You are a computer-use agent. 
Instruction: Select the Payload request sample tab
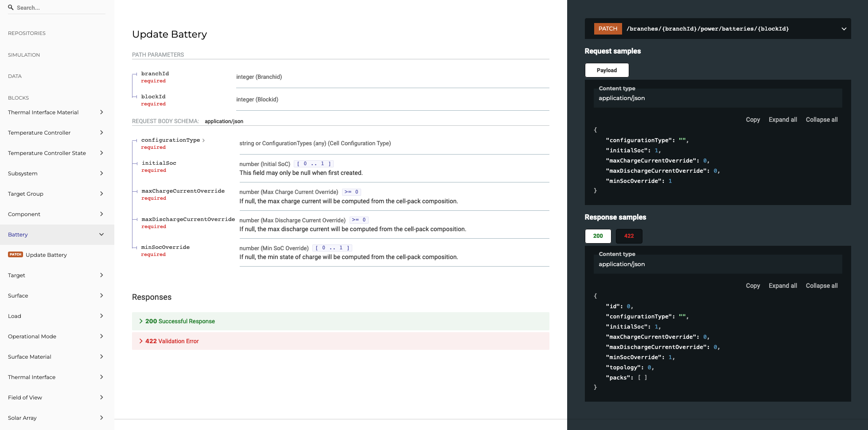[607, 70]
